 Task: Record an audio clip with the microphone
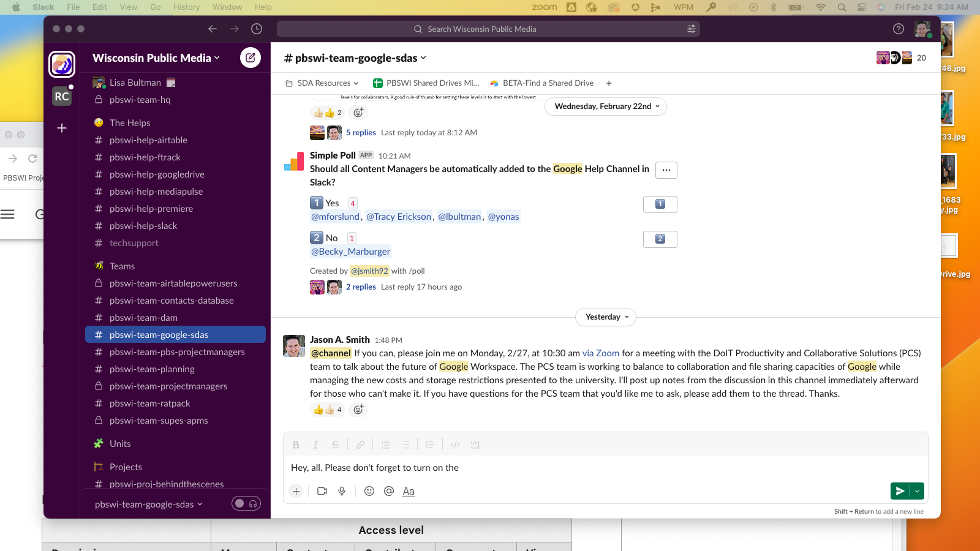tap(342, 491)
